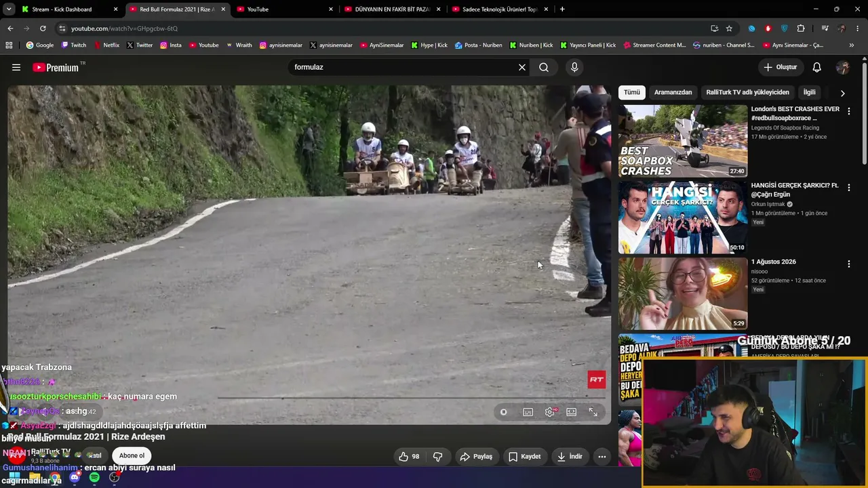Viewport: 868px width, 488px height.
Task: Open options for London's BEST CRASHES video
Action: [x=848, y=111]
